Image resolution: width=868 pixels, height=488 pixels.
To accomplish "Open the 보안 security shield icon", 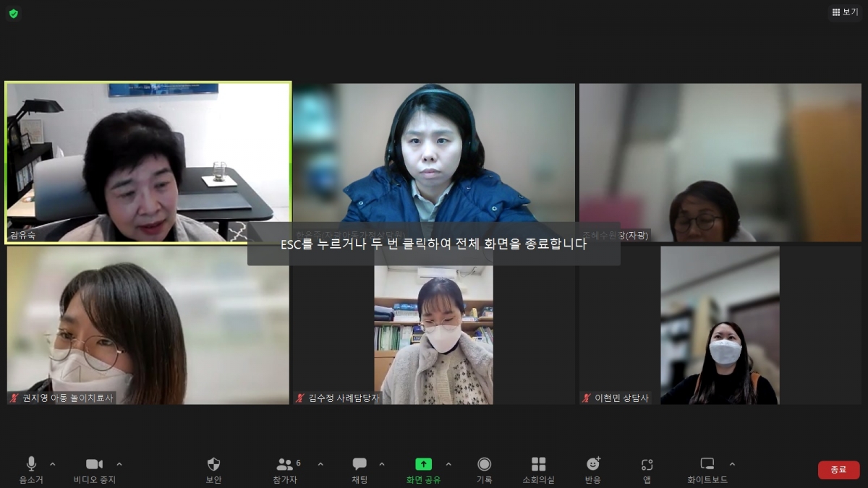I will click(x=213, y=464).
